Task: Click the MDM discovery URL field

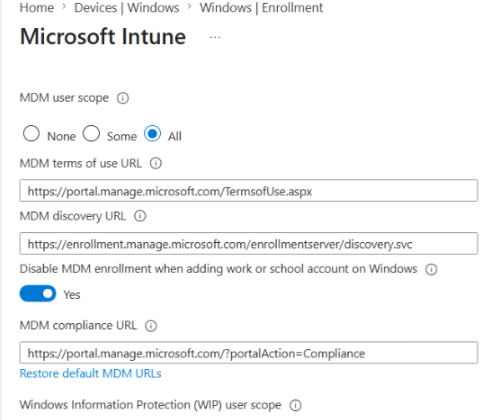Action: [249, 244]
